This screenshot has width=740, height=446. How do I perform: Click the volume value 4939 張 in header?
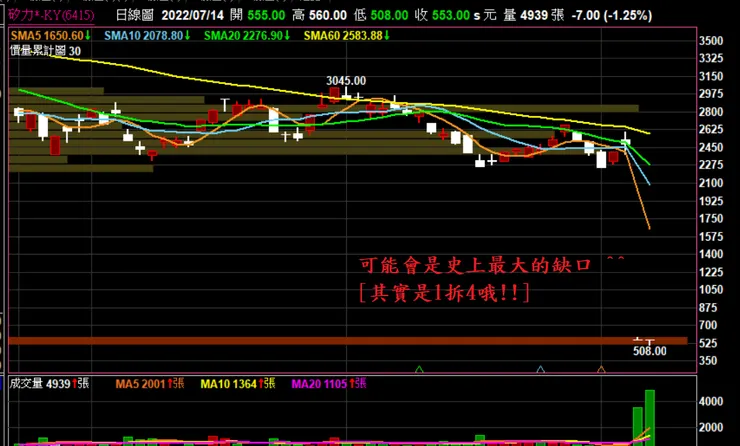[542, 16]
